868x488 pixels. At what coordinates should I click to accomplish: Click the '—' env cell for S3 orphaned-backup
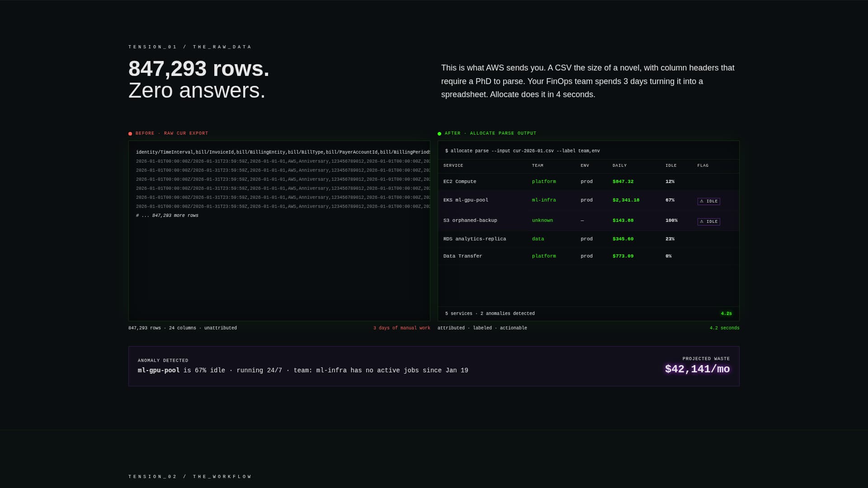pyautogui.click(x=582, y=221)
